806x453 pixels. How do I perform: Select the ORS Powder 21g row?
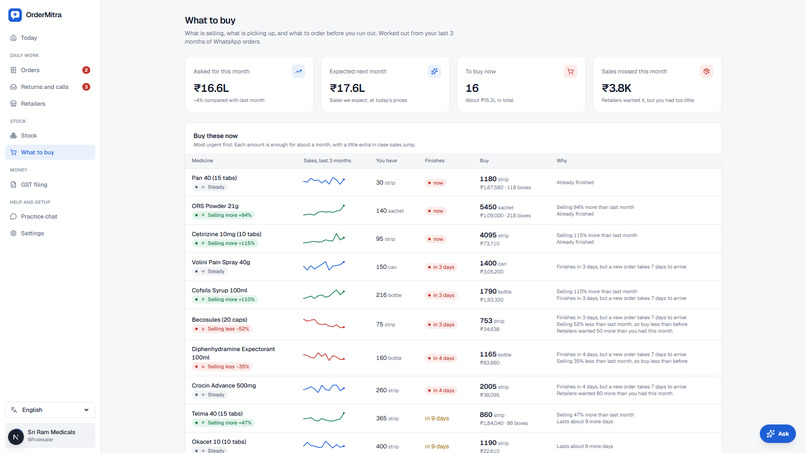(x=453, y=211)
